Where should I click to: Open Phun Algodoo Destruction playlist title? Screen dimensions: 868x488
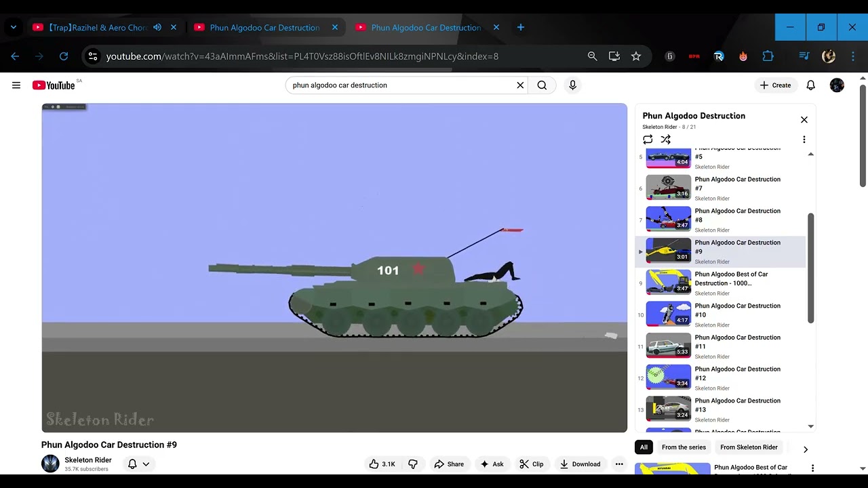pos(694,116)
